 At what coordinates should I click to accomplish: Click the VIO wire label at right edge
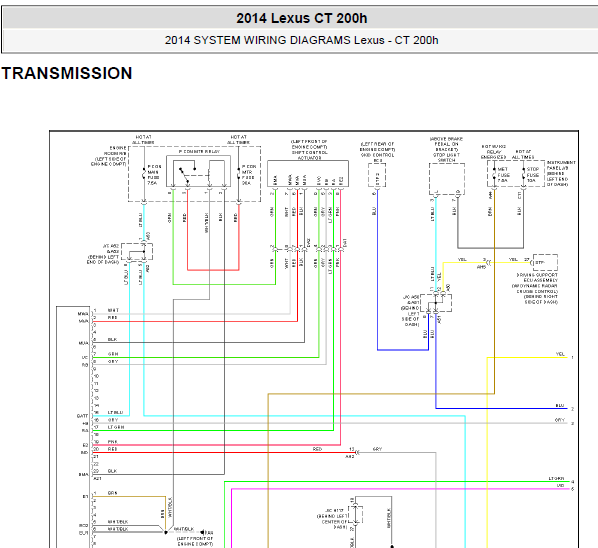[x=560, y=485]
